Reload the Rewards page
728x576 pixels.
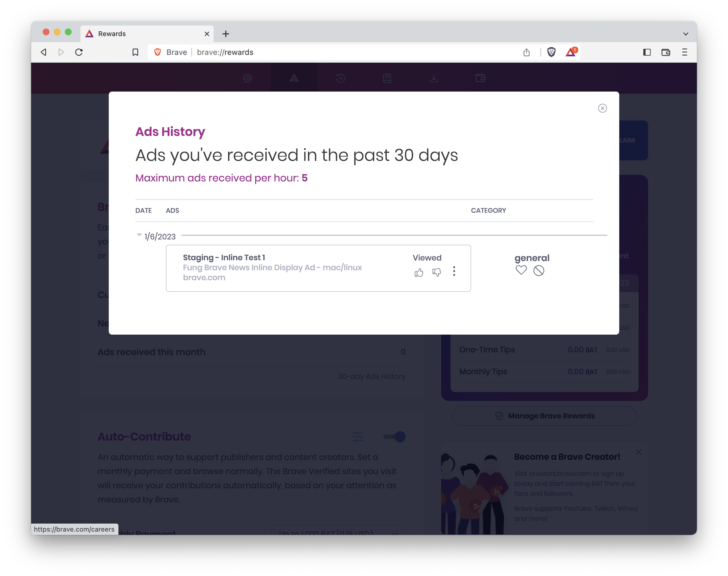pos(79,52)
